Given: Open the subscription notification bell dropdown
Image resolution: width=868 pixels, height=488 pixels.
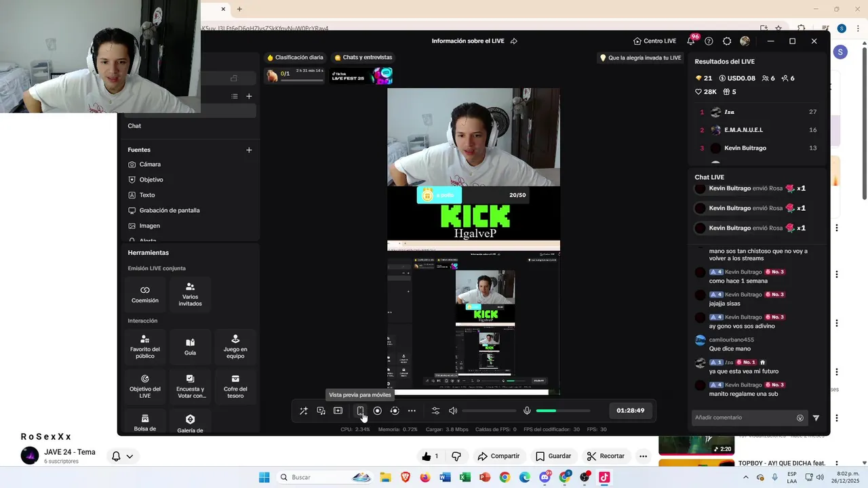Looking at the screenshot, I should coord(122,456).
